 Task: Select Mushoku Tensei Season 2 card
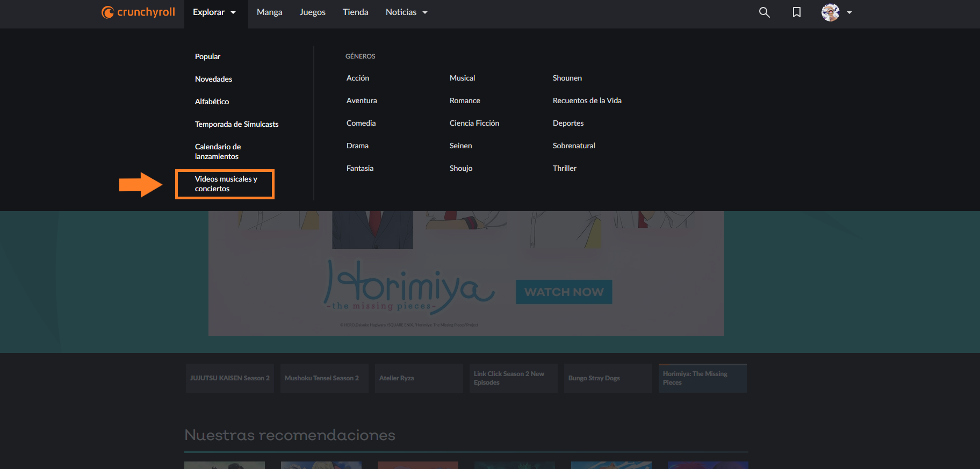325,378
